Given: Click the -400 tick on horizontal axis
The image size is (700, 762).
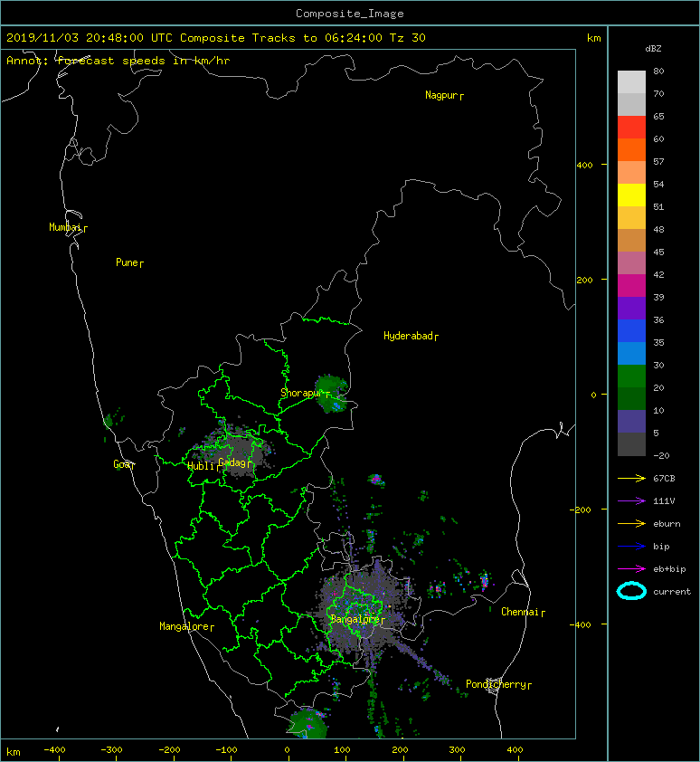Looking at the screenshot, I should 54,750.
